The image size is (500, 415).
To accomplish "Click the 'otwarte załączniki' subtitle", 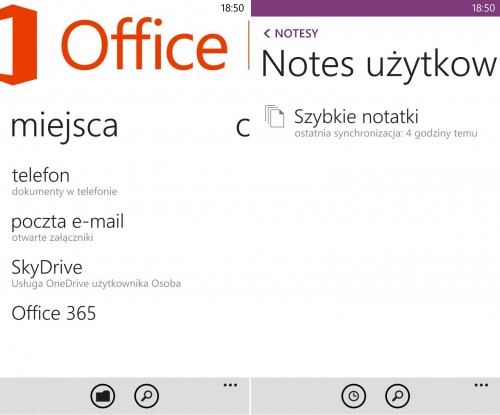I will (x=52, y=238).
